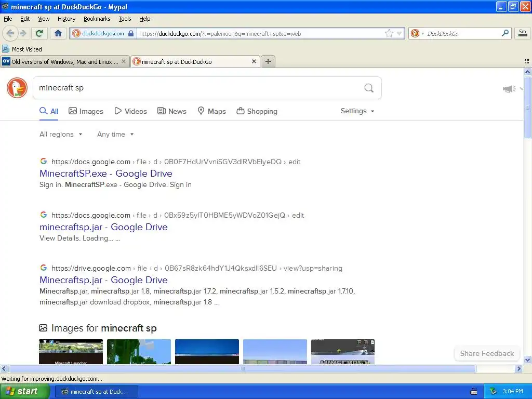Open the URL history dropdown arrow
This screenshot has width=532, height=399.
point(400,33)
